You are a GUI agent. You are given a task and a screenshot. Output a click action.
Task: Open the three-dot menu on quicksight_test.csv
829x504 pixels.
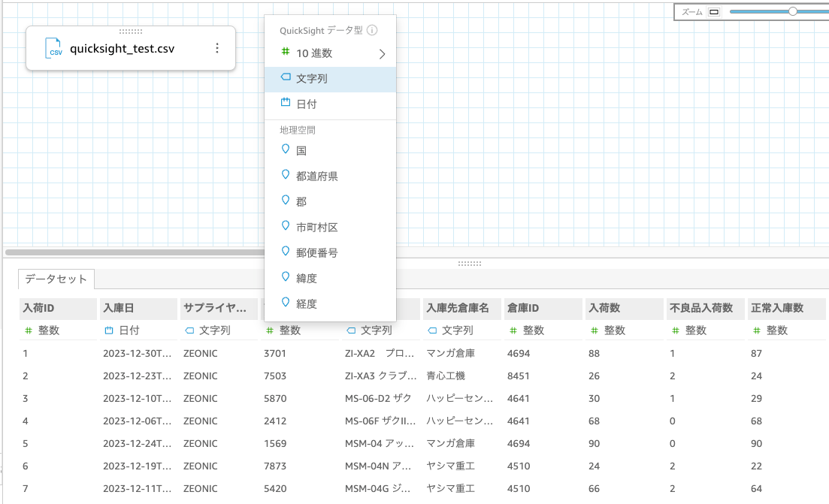click(217, 47)
